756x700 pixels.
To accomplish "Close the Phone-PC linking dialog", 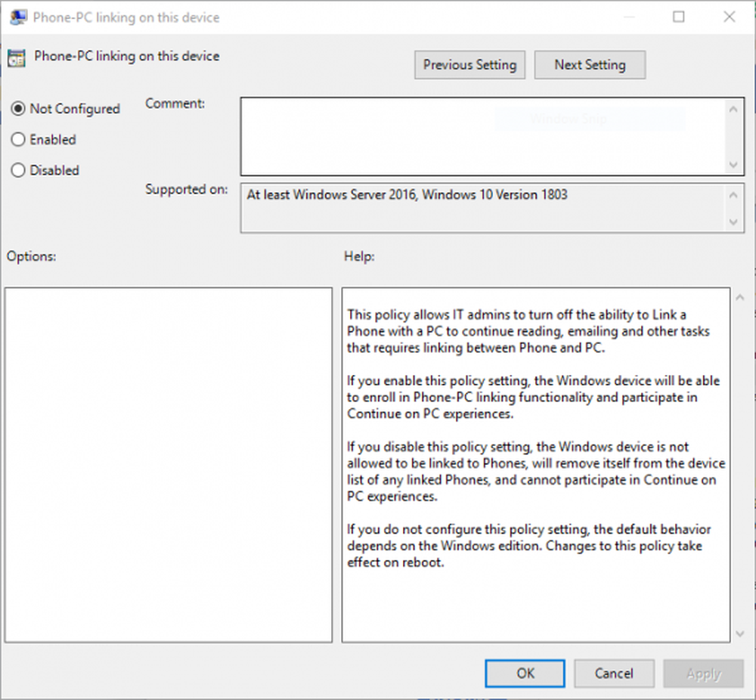I will tap(730, 17).
